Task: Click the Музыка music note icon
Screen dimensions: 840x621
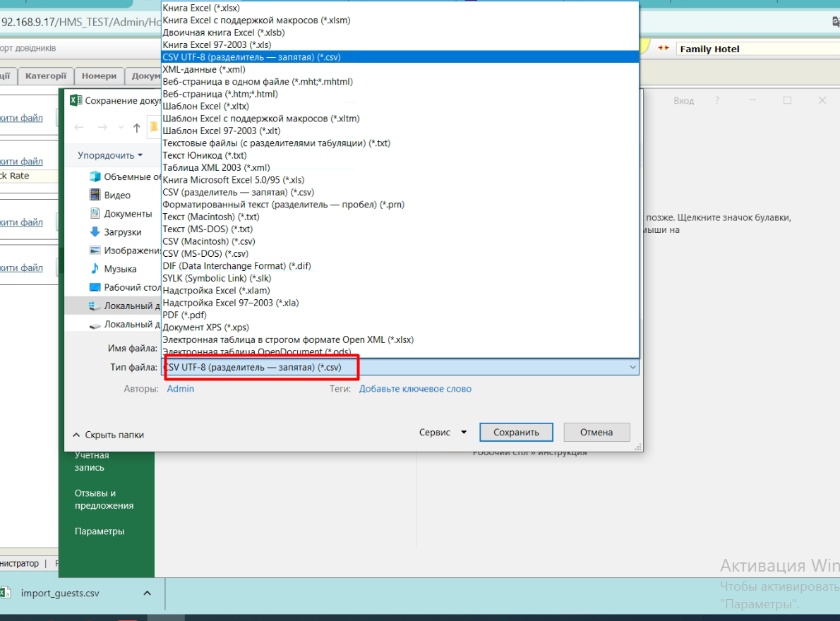Action: tap(95, 269)
